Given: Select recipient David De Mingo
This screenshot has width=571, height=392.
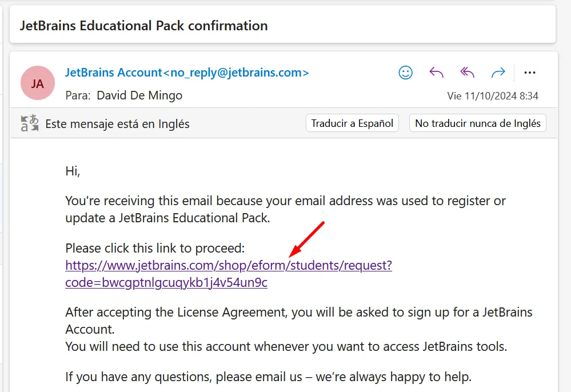Looking at the screenshot, I should (x=139, y=95).
